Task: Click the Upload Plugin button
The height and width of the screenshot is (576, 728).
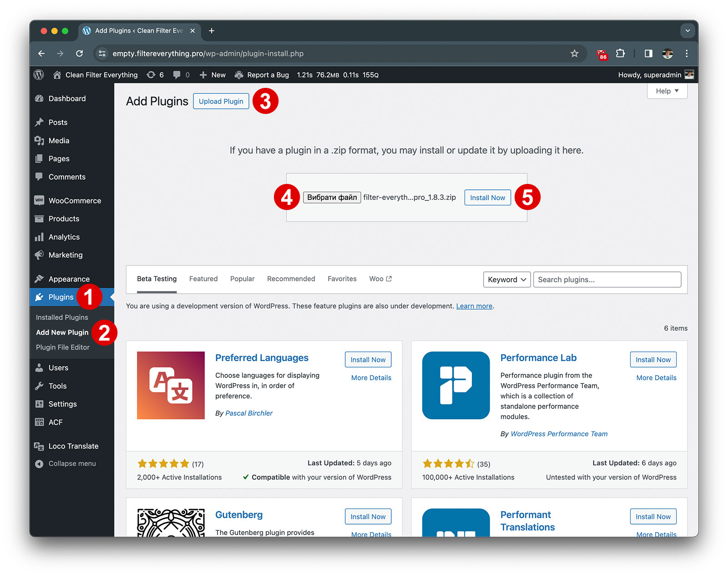Action: tap(221, 101)
